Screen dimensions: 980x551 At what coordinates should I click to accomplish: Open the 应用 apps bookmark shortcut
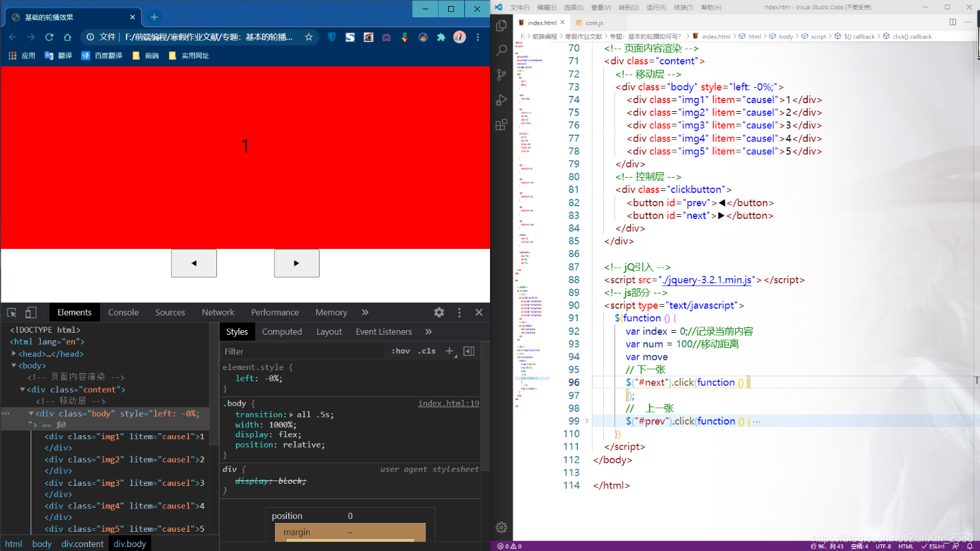[x=22, y=56]
